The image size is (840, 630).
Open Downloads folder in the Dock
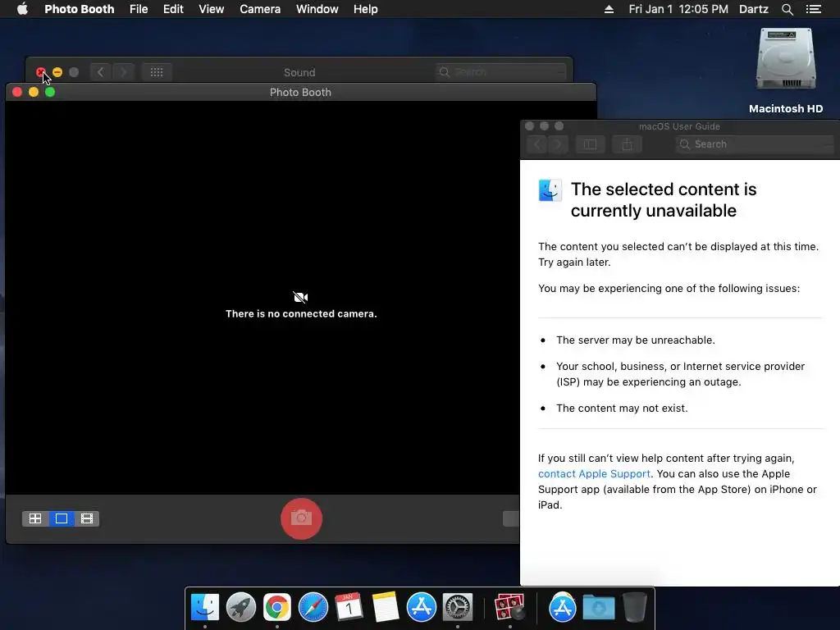pos(598,608)
